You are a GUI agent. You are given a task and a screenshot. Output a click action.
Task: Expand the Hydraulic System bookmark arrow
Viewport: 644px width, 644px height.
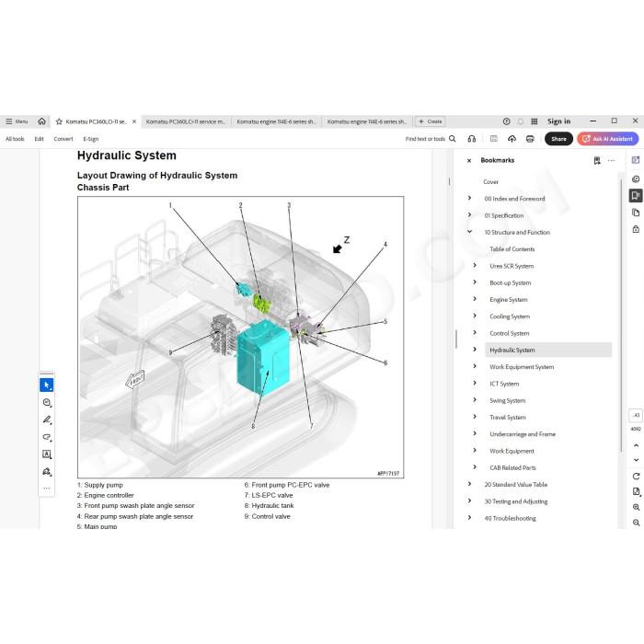pos(475,350)
